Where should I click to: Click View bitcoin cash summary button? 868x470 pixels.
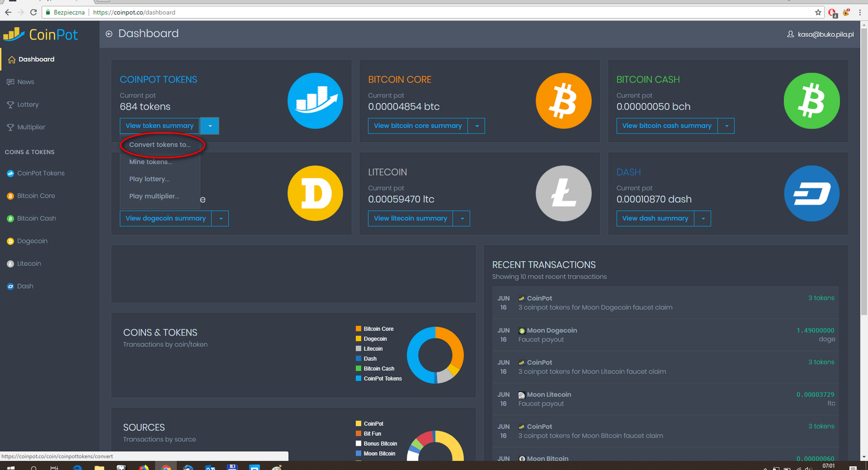(x=667, y=126)
